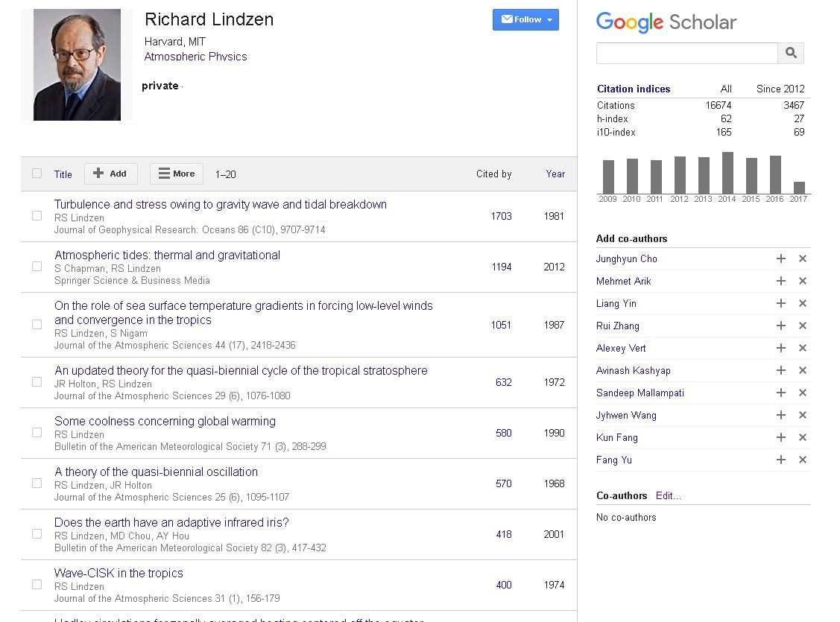This screenshot has width=840, height=622.
Task: Sort articles by Year column
Action: point(555,174)
